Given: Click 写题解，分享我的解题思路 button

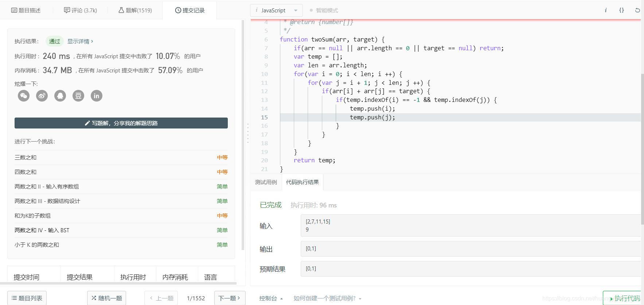Looking at the screenshot, I should coord(121,123).
